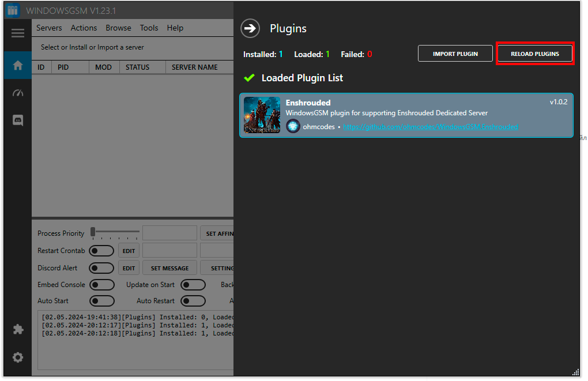Click the log line timestamped 19:41:38
This screenshot has height=381, width=588.
(x=137, y=317)
